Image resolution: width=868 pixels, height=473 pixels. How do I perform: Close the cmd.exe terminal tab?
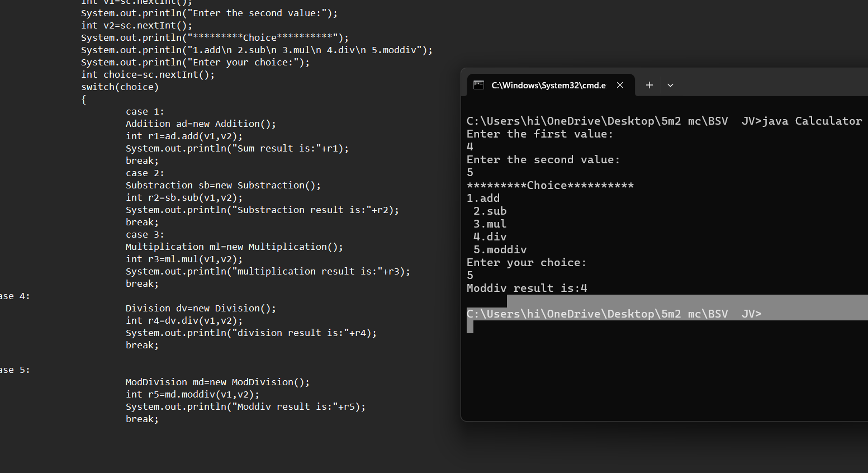(x=620, y=85)
